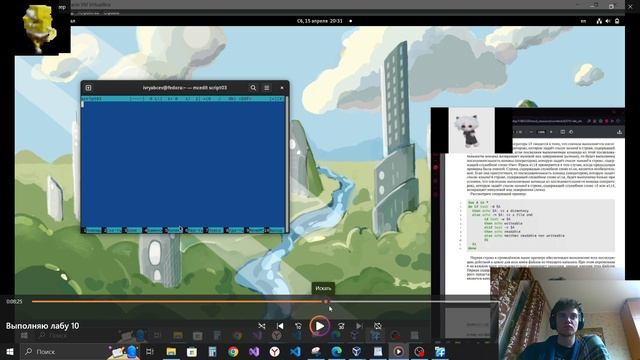This screenshot has height=360, width=640.
Task: Toggle repeat mode in the media player
Action: pos(378,326)
